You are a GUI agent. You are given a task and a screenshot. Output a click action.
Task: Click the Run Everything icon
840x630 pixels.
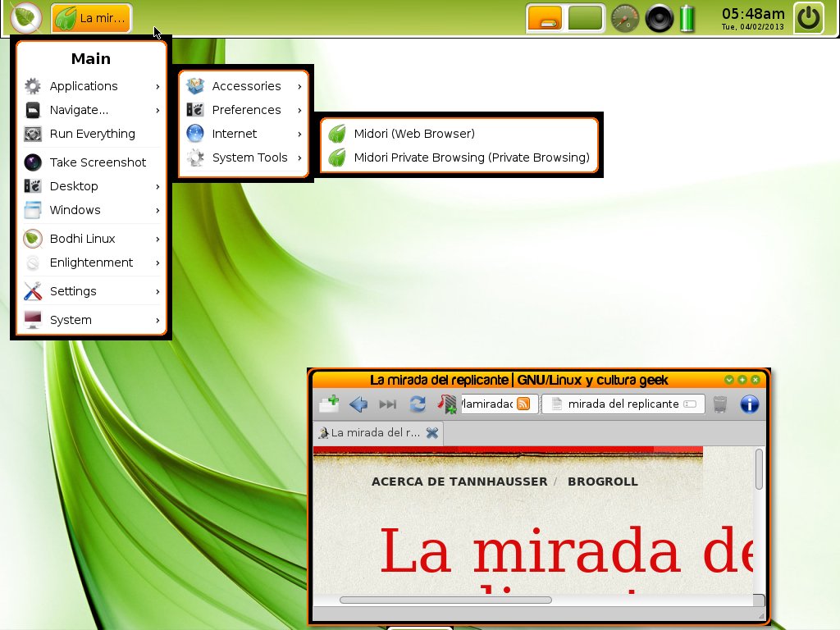(x=33, y=134)
